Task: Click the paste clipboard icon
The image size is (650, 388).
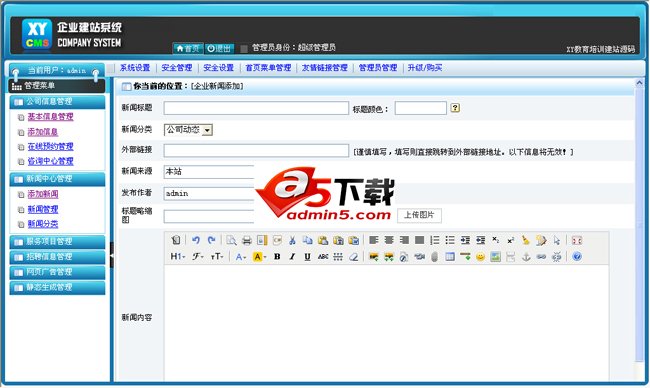Action: coord(323,240)
